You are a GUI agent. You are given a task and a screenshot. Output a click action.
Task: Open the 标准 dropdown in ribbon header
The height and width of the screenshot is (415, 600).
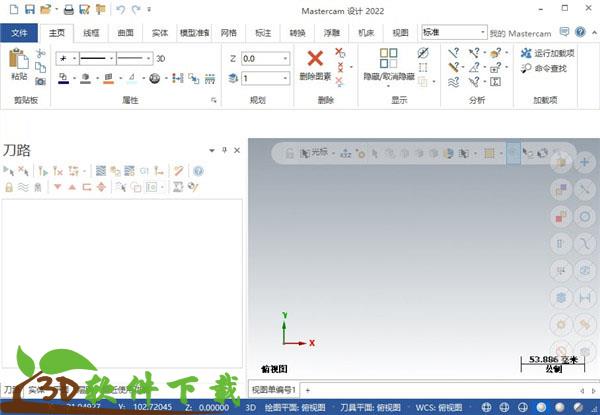tap(483, 33)
